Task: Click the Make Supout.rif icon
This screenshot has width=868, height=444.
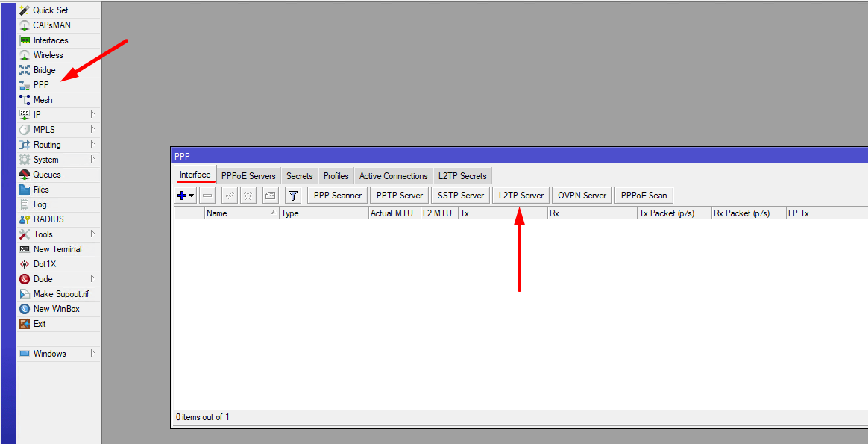Action: click(x=25, y=294)
